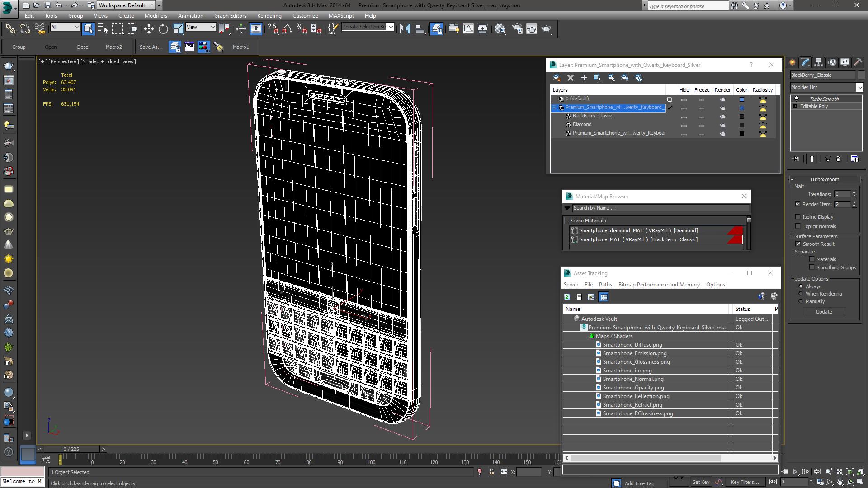Screen dimensions: 868x488
Task: Open Render Setup icon
Action: [517, 29]
